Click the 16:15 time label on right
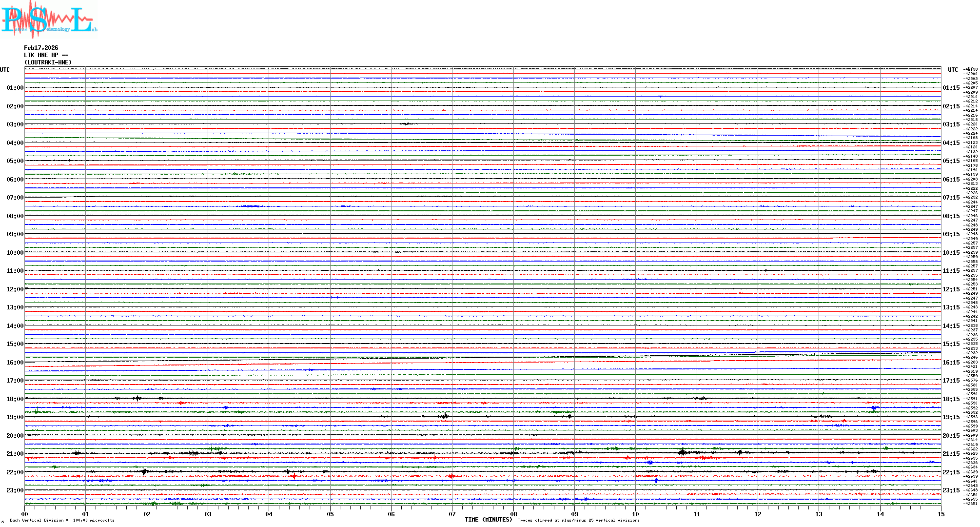Image resolution: width=980 pixels, height=527 pixels. [x=951, y=363]
